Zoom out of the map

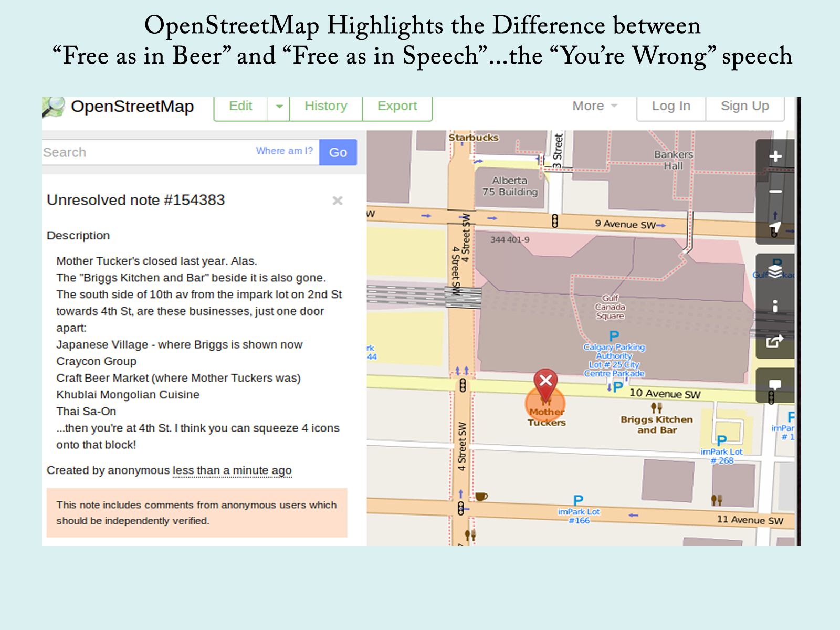[775, 192]
